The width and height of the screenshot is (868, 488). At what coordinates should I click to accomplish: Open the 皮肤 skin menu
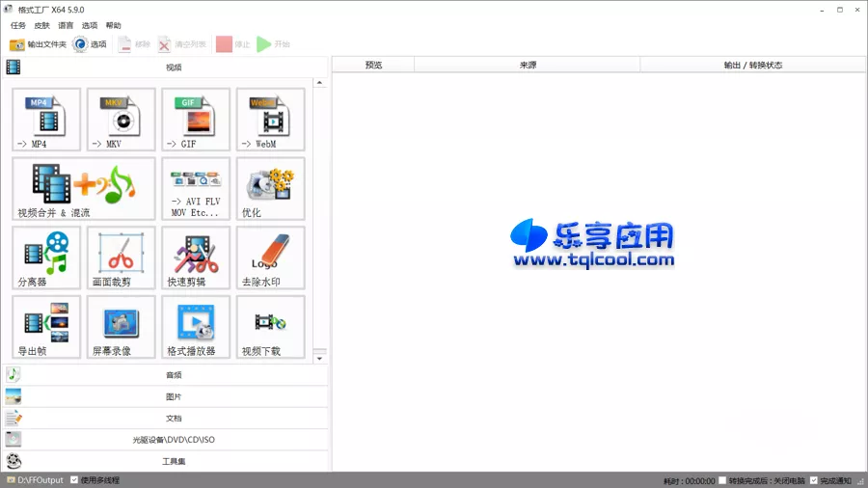coord(42,25)
